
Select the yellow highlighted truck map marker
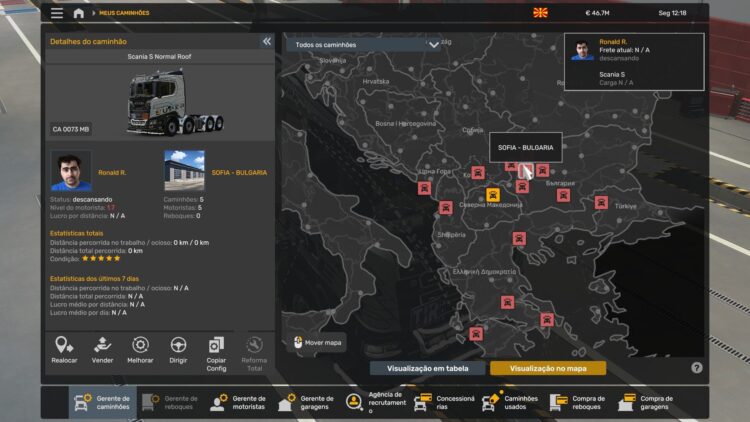point(493,195)
